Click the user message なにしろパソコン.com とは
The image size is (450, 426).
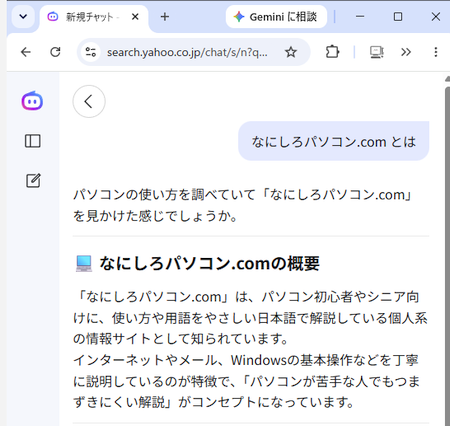333,141
